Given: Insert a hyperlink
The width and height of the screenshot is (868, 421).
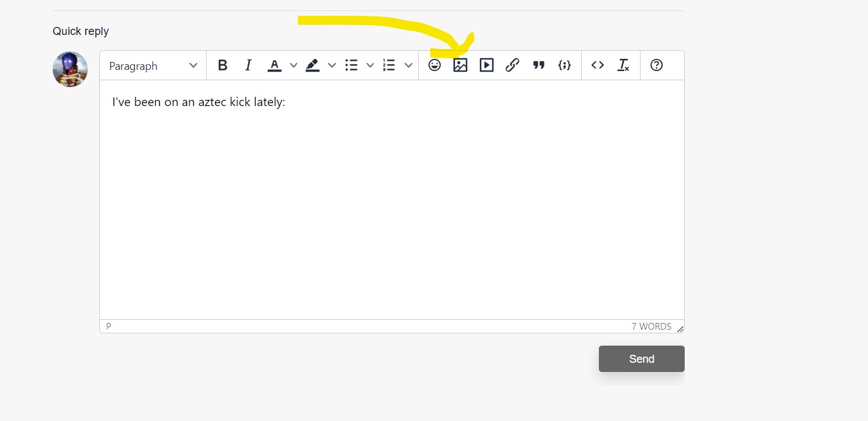Looking at the screenshot, I should [x=512, y=65].
